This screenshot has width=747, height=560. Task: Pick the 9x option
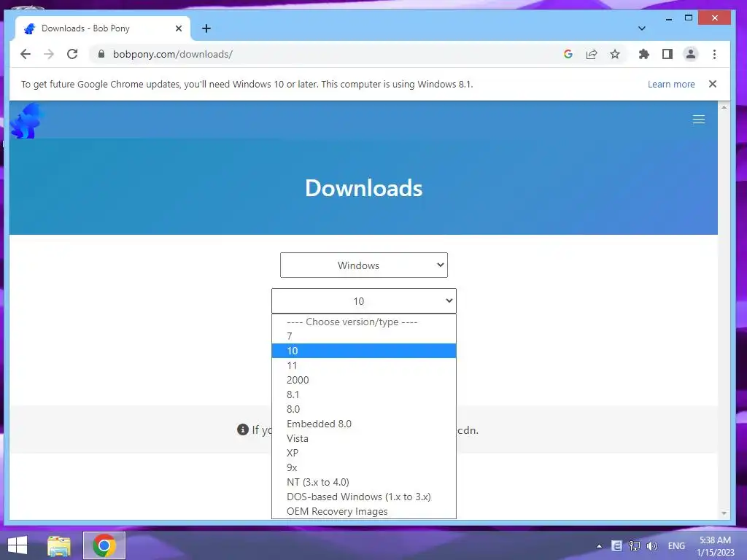click(x=364, y=467)
